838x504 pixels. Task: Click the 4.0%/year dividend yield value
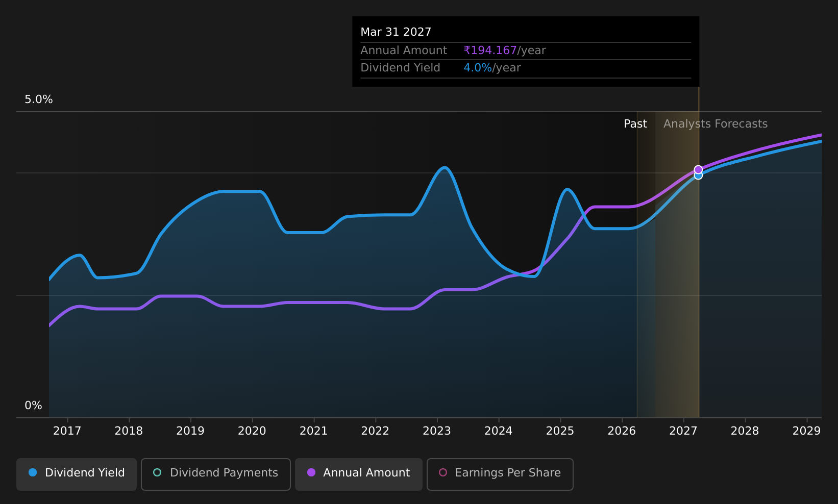(492, 68)
